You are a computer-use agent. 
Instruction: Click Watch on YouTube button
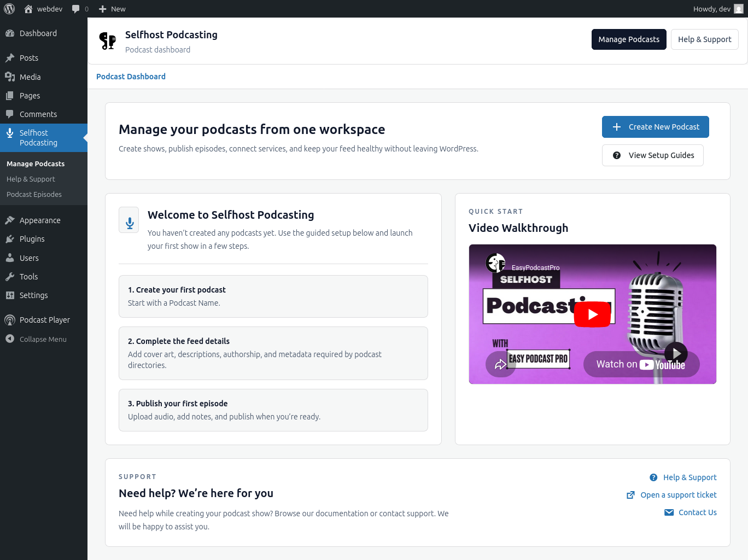tap(641, 364)
